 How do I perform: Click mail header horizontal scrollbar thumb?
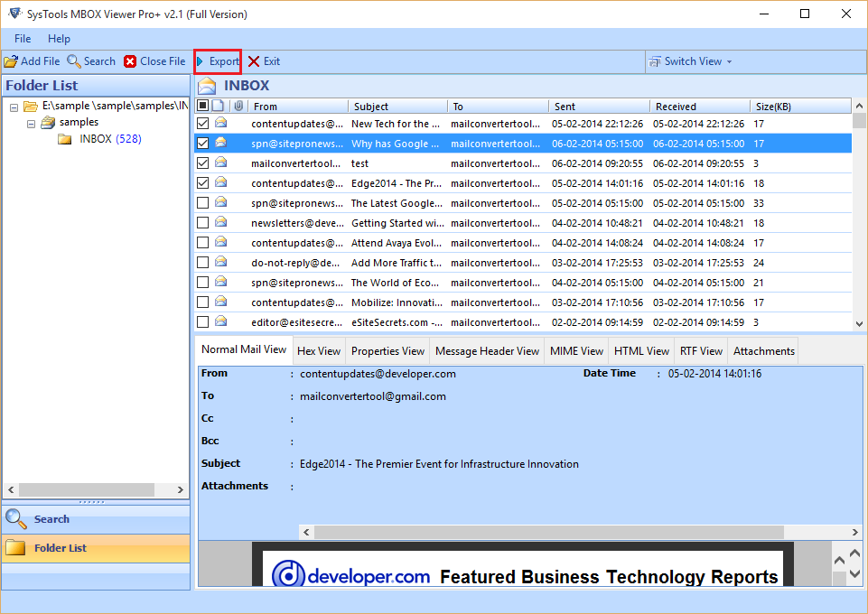coord(548,532)
